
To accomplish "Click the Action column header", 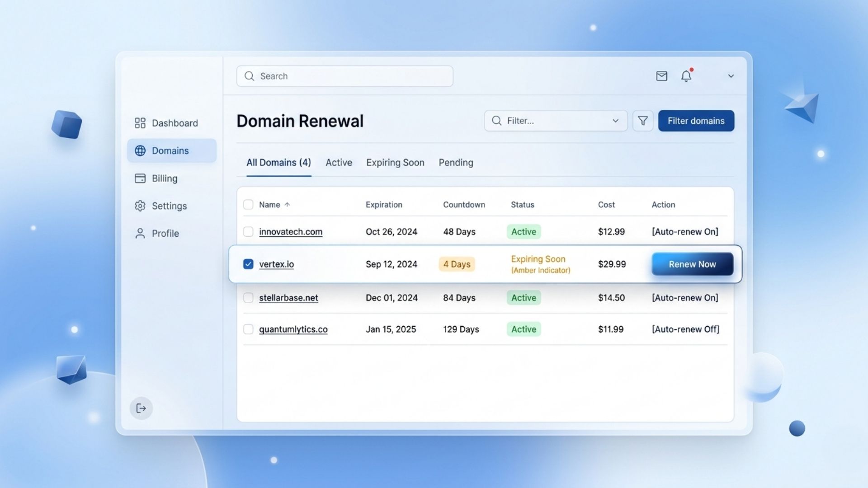I will pyautogui.click(x=663, y=205).
